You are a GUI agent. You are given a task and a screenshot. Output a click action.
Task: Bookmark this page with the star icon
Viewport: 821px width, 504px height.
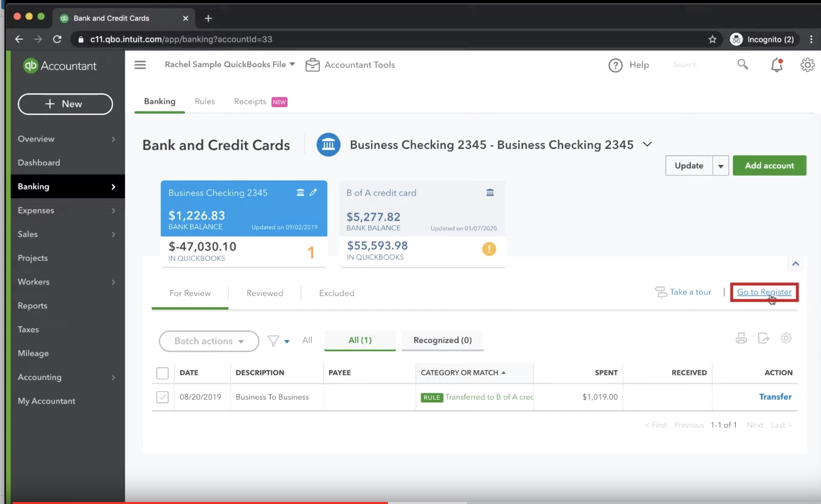pos(712,39)
